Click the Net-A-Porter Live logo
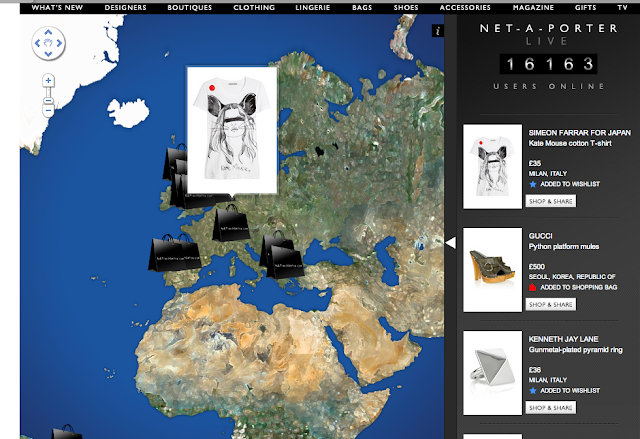 pyautogui.click(x=548, y=34)
